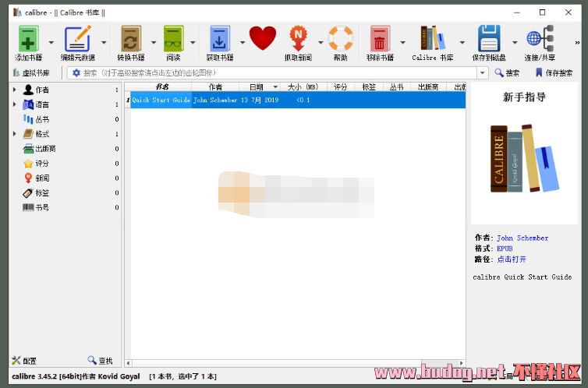The image size is (588, 388).
Task: Sort by the Size (大小 MB) column header
Action: tap(303, 87)
